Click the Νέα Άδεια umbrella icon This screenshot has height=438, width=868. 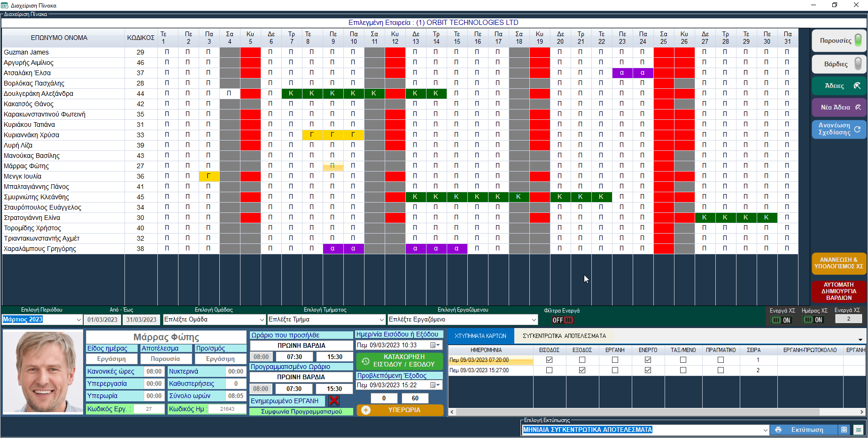(858, 107)
